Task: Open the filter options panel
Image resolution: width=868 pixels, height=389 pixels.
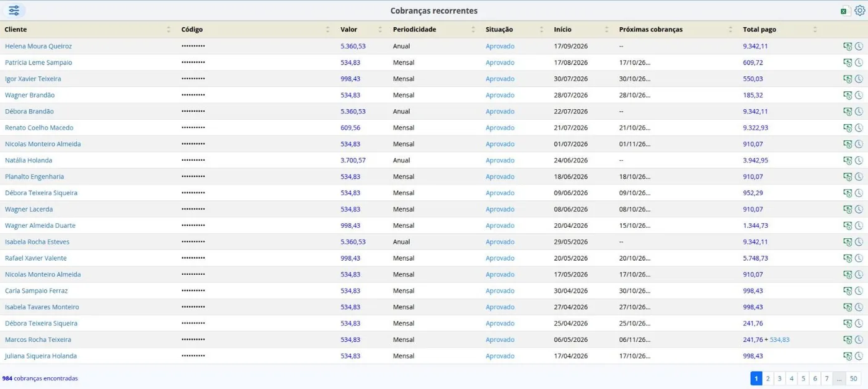Action: pyautogui.click(x=14, y=11)
